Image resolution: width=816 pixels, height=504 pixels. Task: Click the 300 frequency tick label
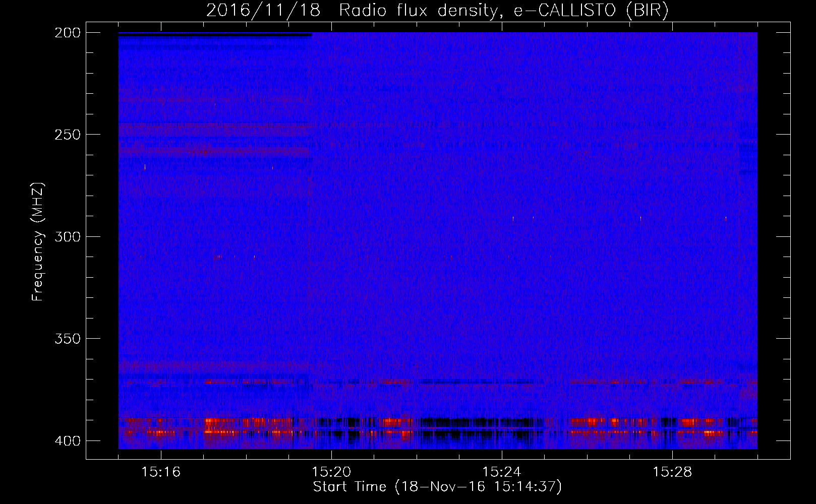67,236
